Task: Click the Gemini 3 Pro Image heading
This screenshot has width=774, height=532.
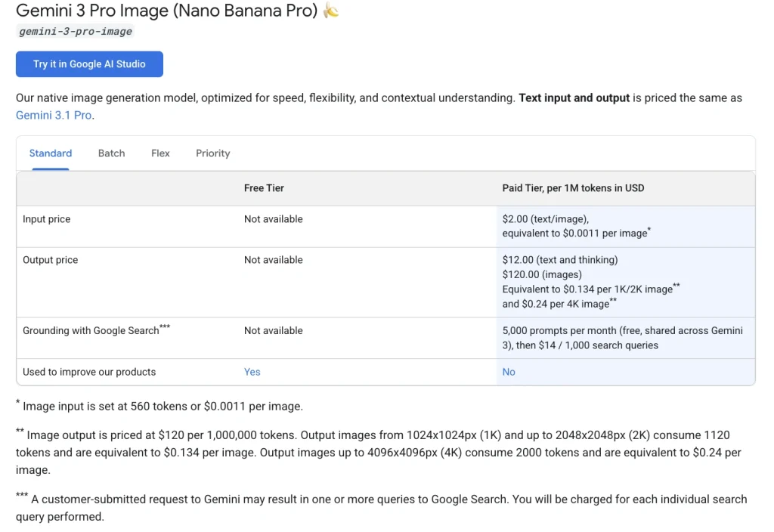Action: click(166, 11)
